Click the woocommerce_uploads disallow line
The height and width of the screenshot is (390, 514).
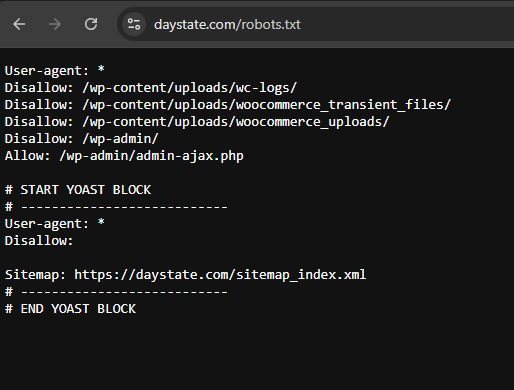pos(197,122)
